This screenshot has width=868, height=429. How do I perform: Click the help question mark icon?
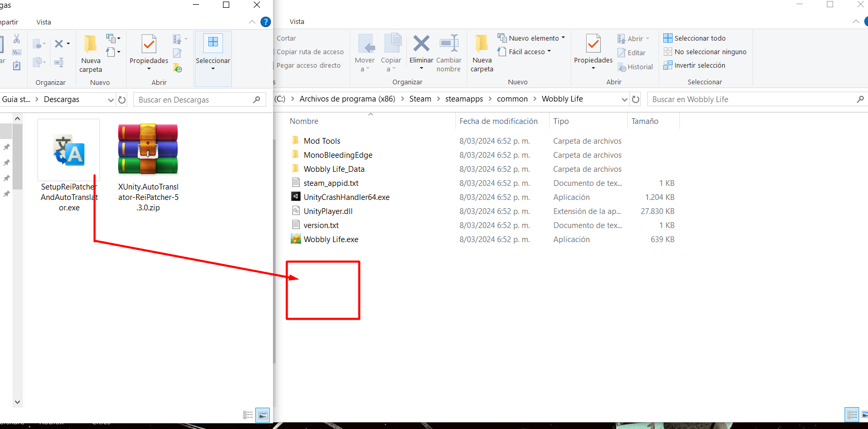[266, 22]
